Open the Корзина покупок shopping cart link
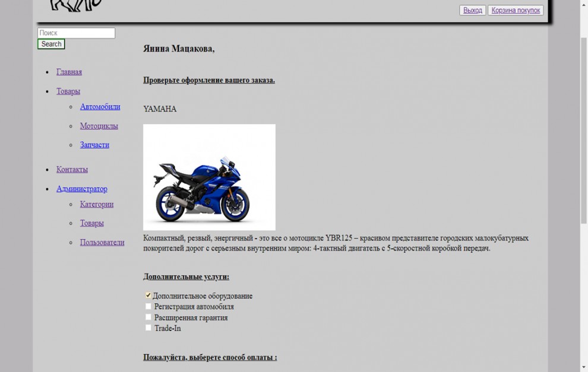 [x=516, y=10]
